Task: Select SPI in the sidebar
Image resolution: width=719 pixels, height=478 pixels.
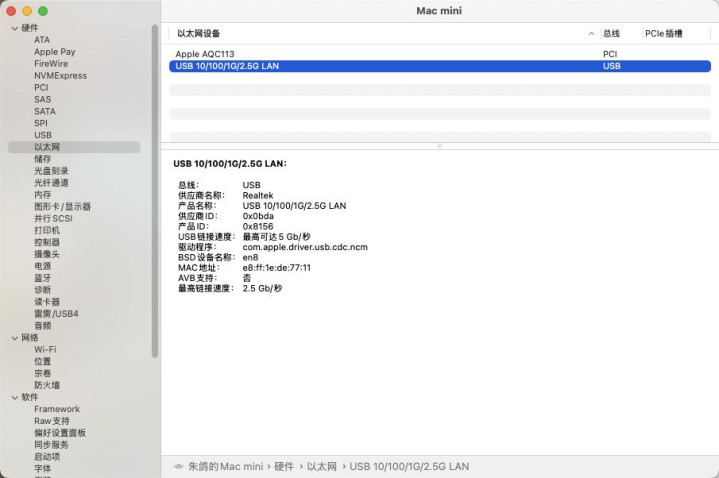Action: click(40, 123)
